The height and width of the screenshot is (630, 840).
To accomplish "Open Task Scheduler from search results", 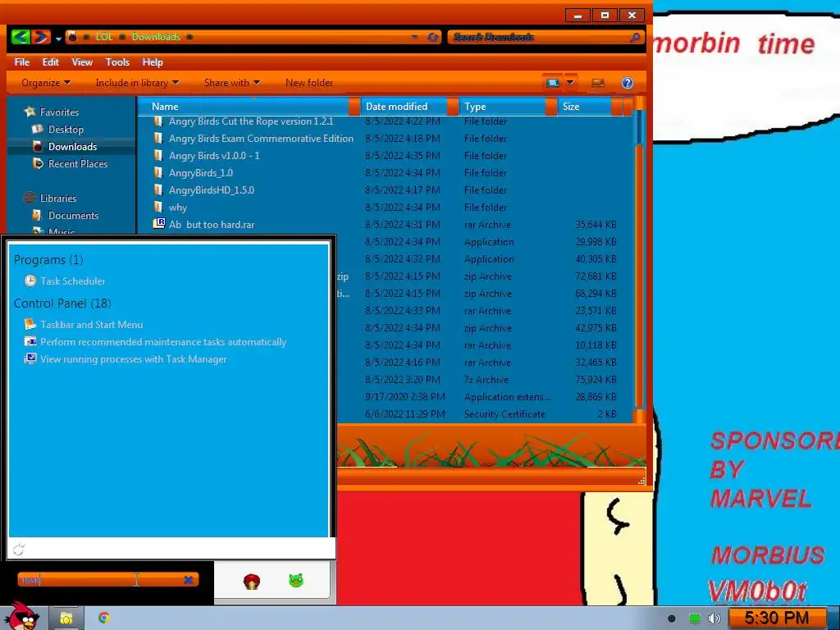I will click(72, 281).
